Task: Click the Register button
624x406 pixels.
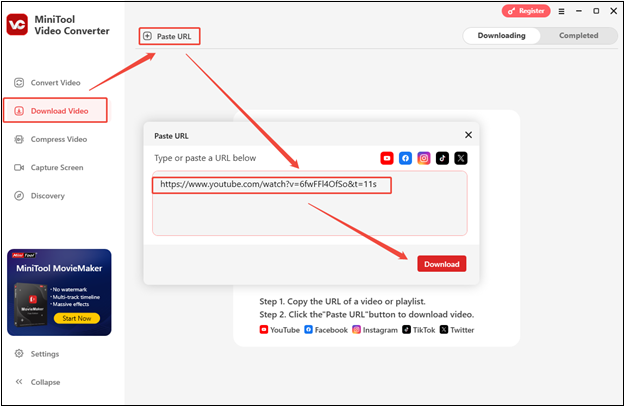Action: point(526,11)
